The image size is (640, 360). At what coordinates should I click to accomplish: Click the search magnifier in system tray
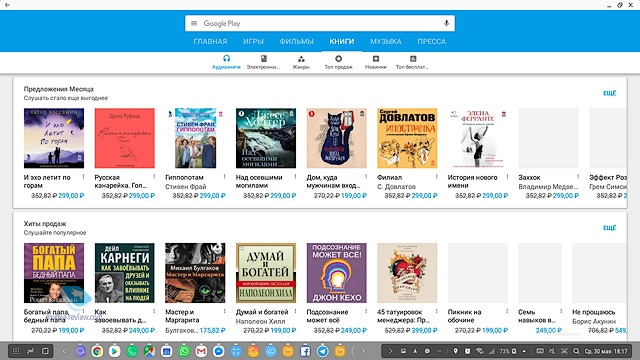[576, 351]
